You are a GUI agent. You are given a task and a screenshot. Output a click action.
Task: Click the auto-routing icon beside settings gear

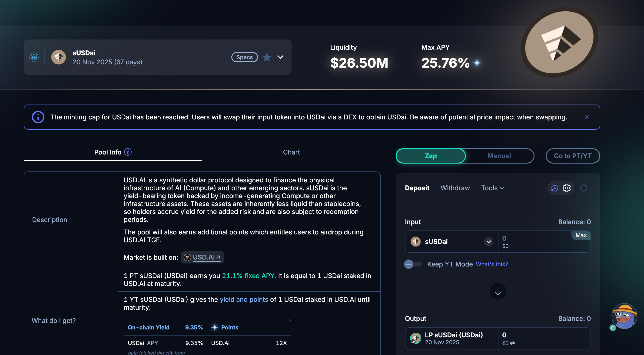pos(554,188)
